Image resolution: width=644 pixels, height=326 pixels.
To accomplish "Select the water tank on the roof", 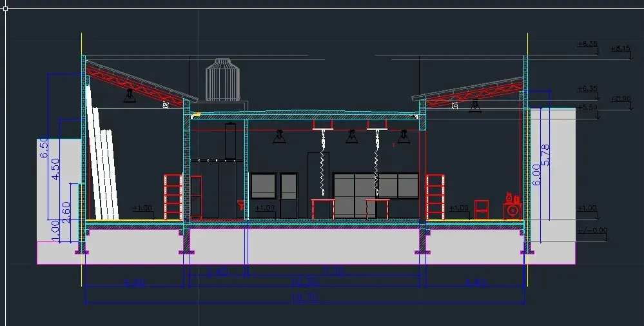I will tap(222, 80).
